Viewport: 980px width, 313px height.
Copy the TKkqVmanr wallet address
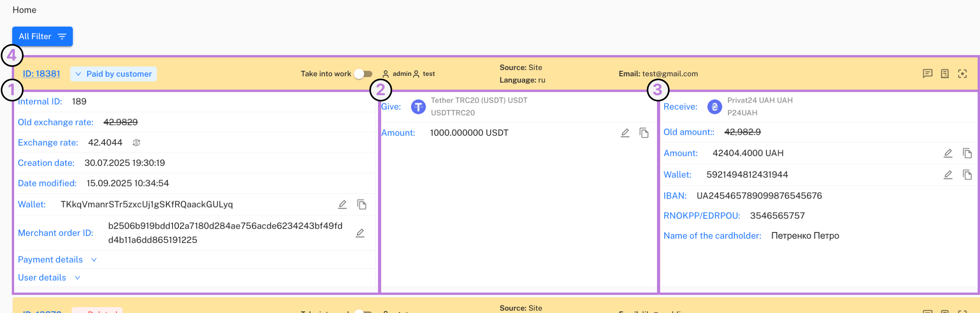point(362,204)
